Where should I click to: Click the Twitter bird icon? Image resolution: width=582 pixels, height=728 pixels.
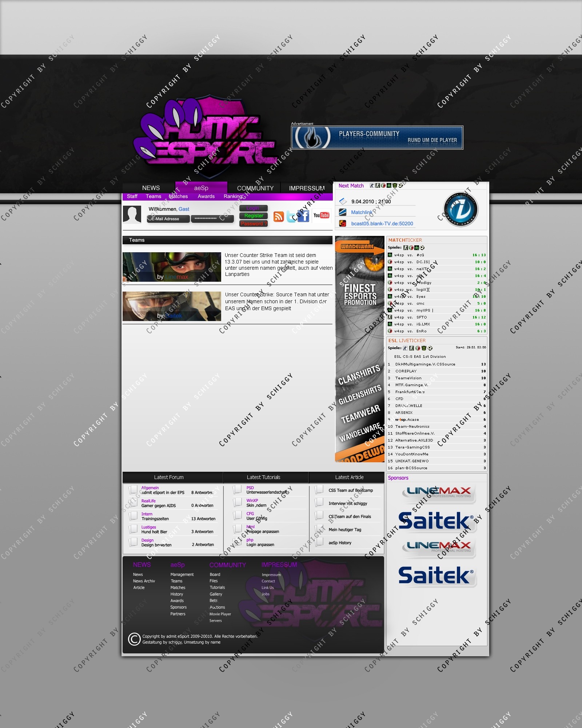pyautogui.click(x=291, y=217)
